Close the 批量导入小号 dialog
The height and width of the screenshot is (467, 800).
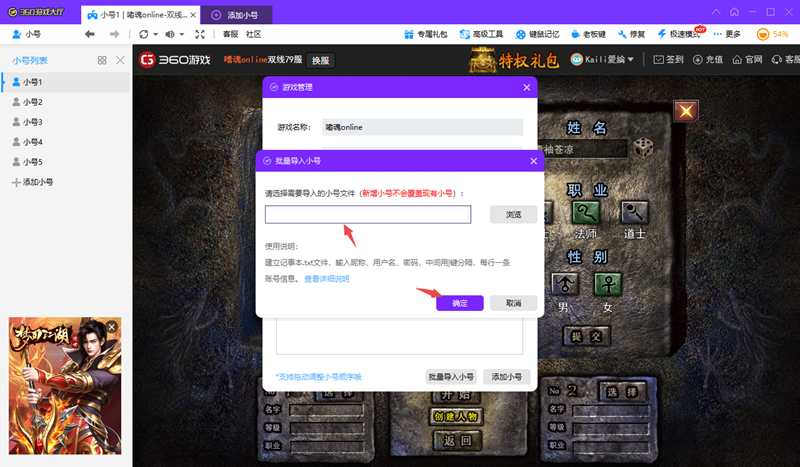[534, 161]
